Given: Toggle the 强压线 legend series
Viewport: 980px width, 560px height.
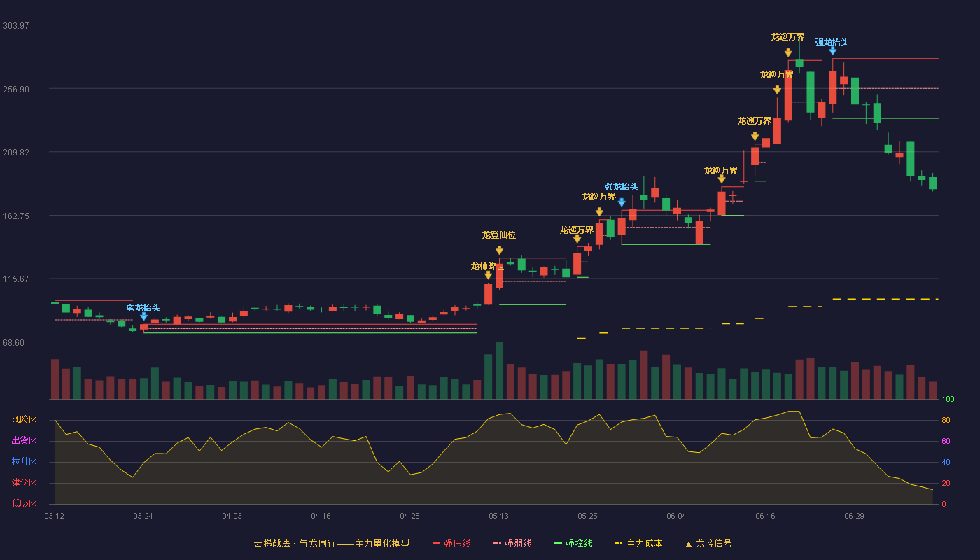Looking at the screenshot, I should [451, 543].
